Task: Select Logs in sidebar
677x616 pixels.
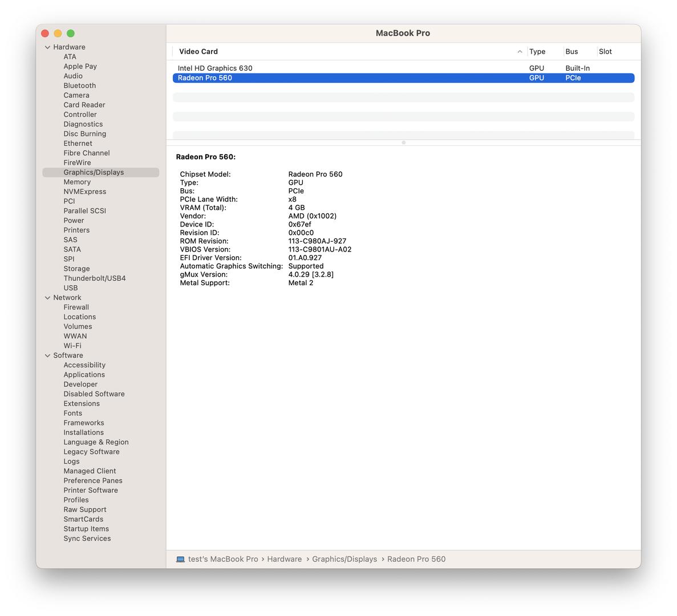Action: 71,461
